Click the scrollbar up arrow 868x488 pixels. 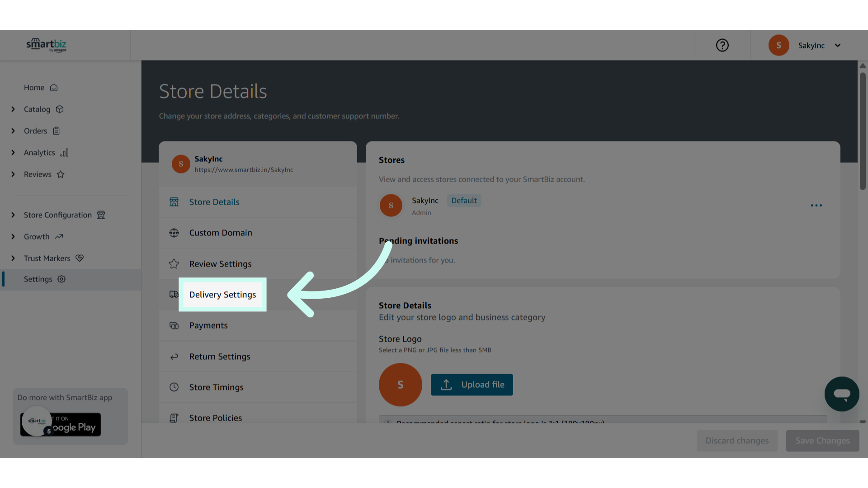(863, 66)
